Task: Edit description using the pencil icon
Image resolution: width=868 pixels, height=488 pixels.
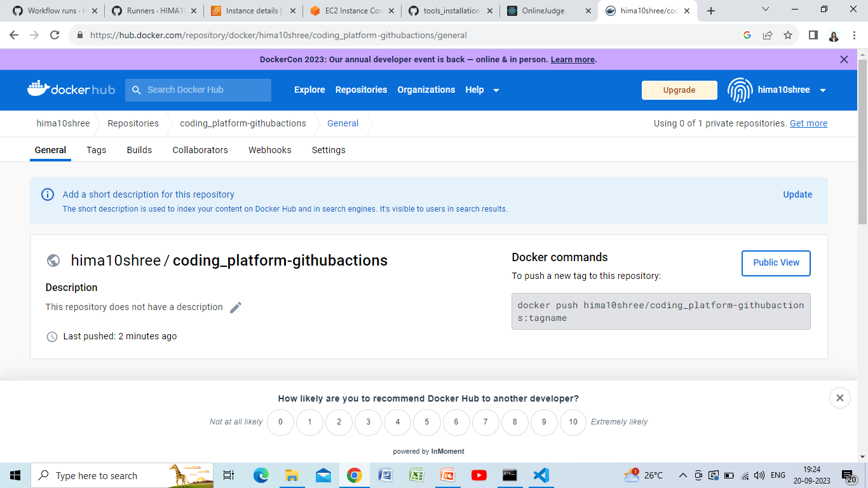Action: coord(236,308)
